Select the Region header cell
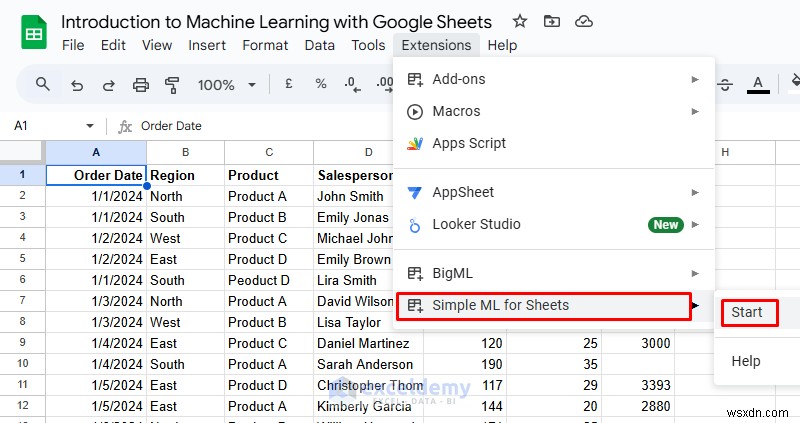 tap(185, 175)
